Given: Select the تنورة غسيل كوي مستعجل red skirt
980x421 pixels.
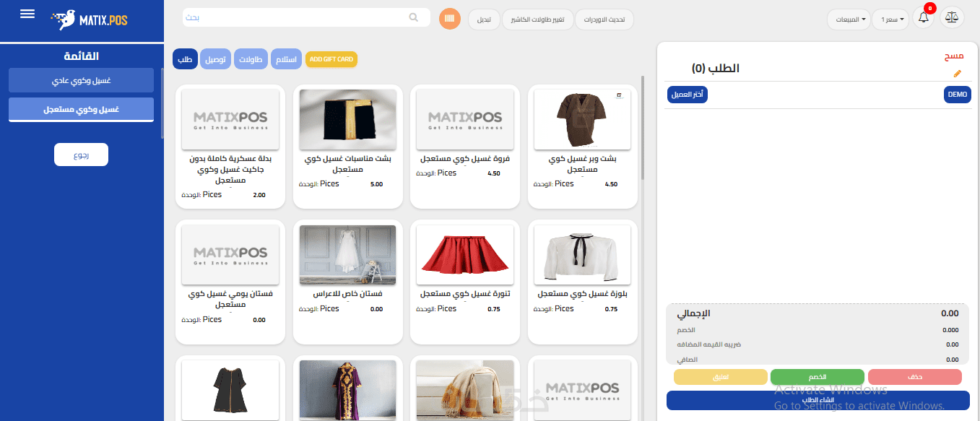Looking at the screenshot, I should coord(465,255).
